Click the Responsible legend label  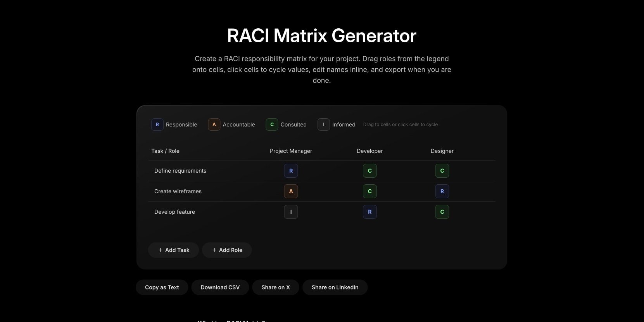click(181, 125)
